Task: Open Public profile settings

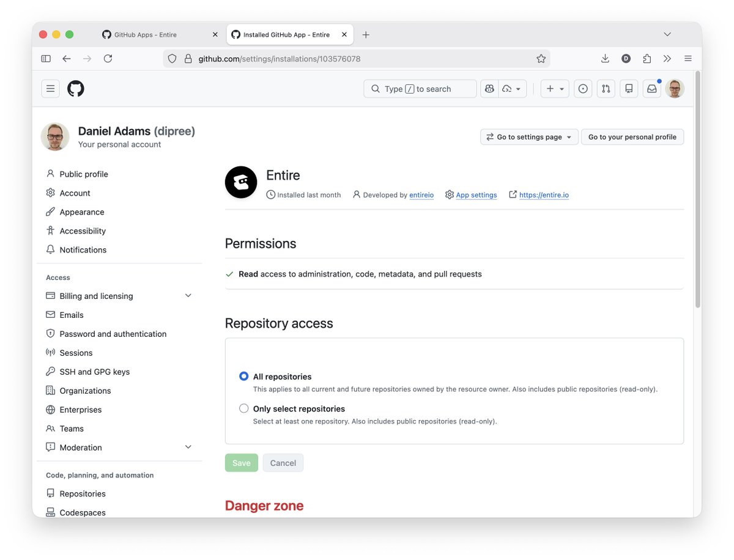Action: click(84, 174)
